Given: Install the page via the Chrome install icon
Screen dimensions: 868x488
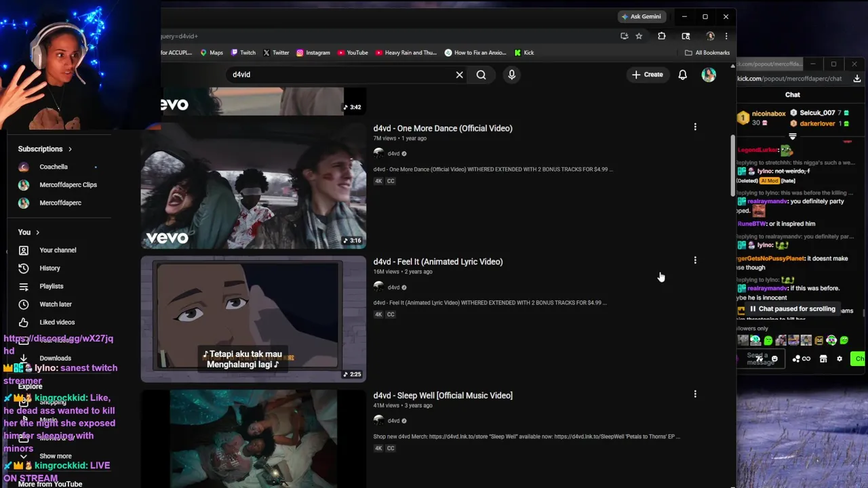Looking at the screenshot, I should pyautogui.click(x=624, y=36).
